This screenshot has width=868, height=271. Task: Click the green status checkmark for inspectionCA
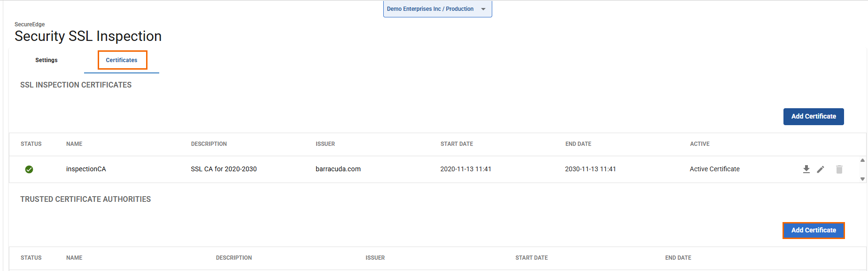(29, 169)
